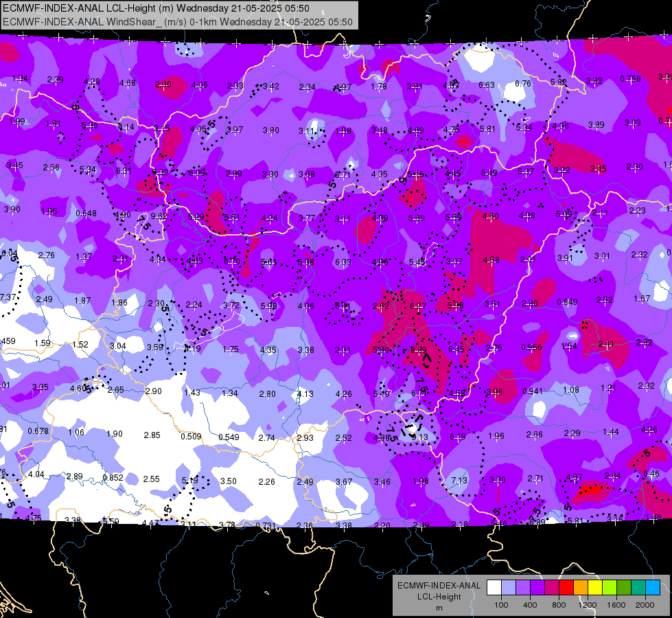Click the wind shear value 4.97
The image size is (672, 618).
coord(343,87)
